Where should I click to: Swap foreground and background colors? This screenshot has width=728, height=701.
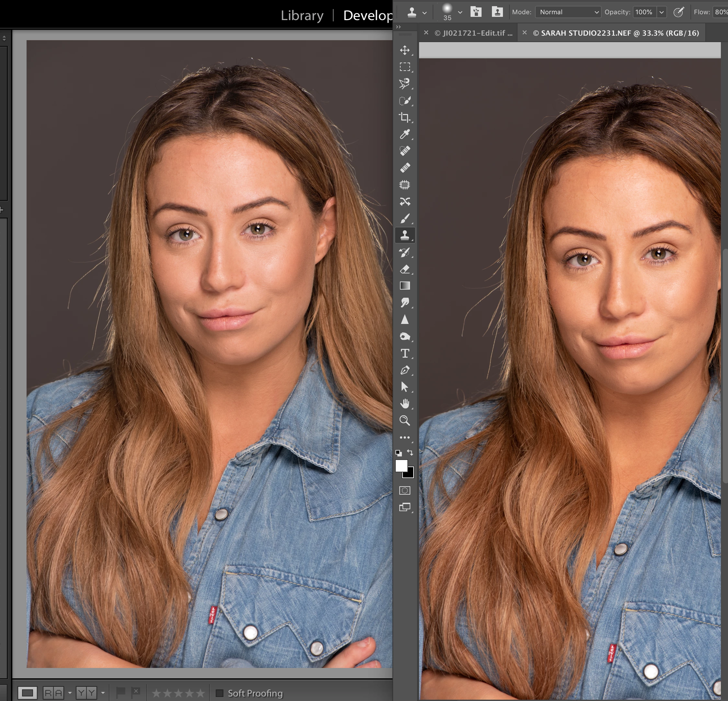(x=410, y=452)
